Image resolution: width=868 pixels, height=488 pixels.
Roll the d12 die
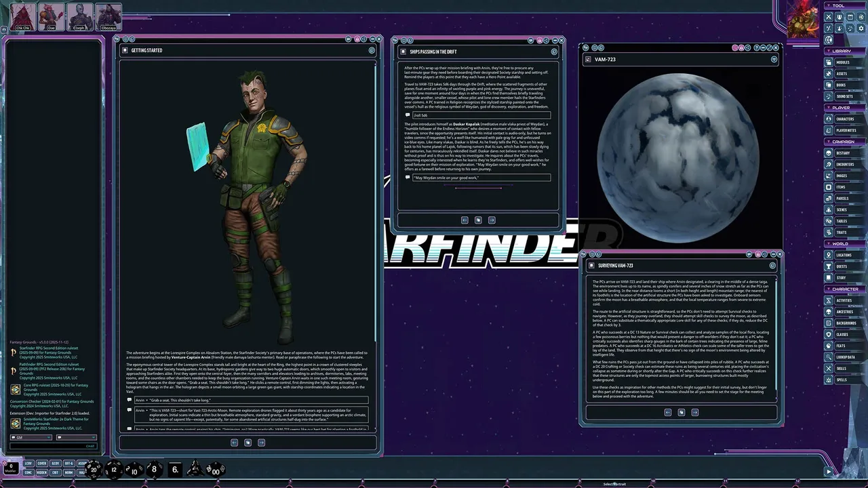[114, 469]
